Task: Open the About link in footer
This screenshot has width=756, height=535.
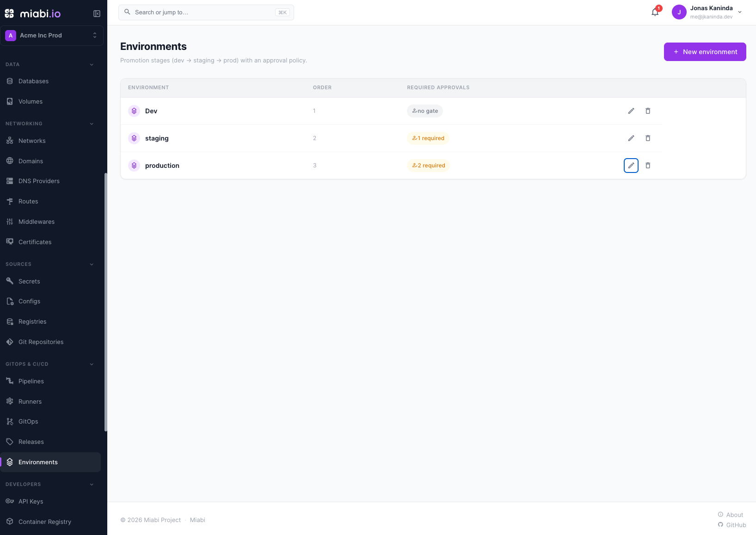Action: [731, 515]
